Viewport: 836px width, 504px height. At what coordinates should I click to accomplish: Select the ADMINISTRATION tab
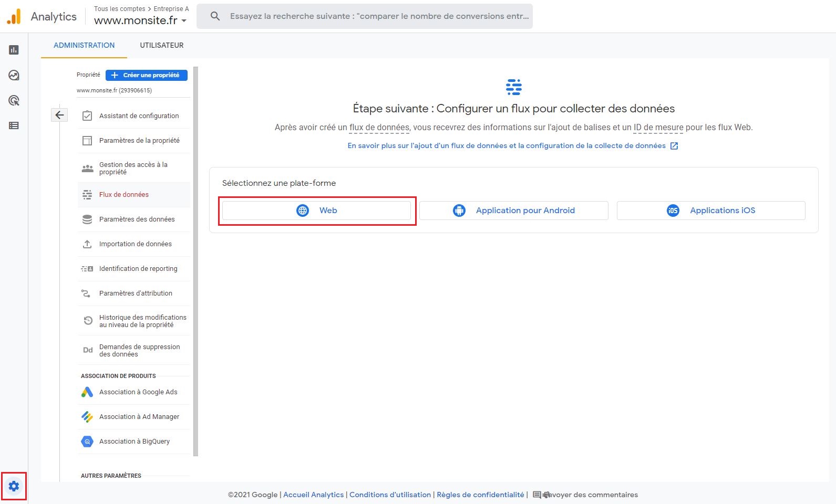(84, 45)
